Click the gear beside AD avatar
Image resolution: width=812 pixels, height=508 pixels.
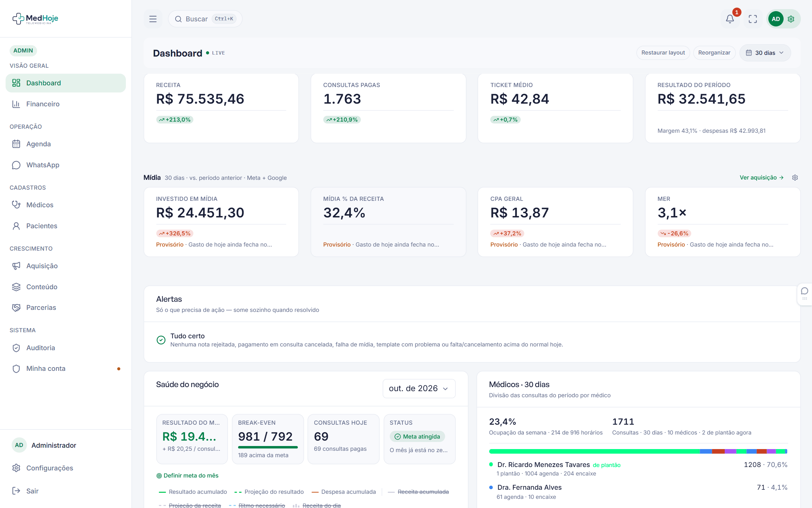[x=791, y=19]
